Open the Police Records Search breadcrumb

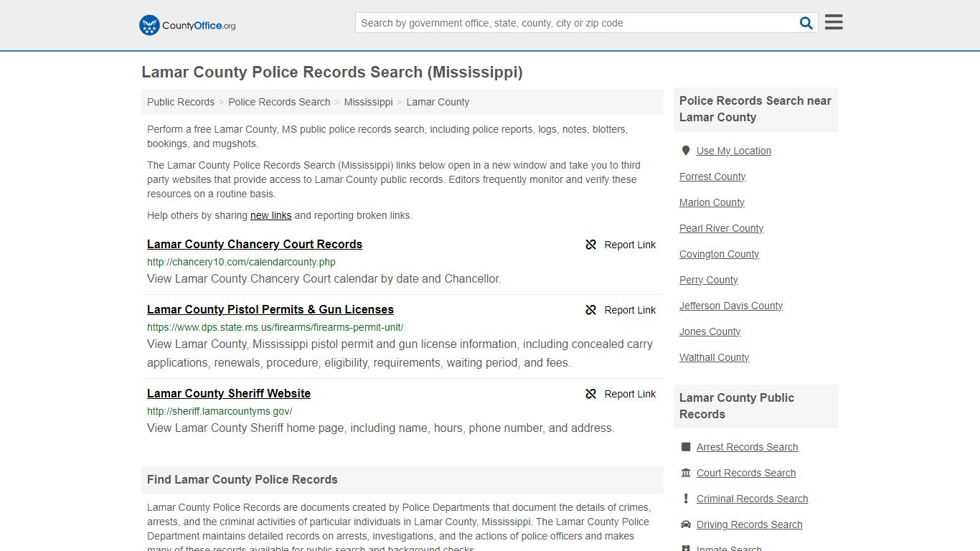pos(279,102)
